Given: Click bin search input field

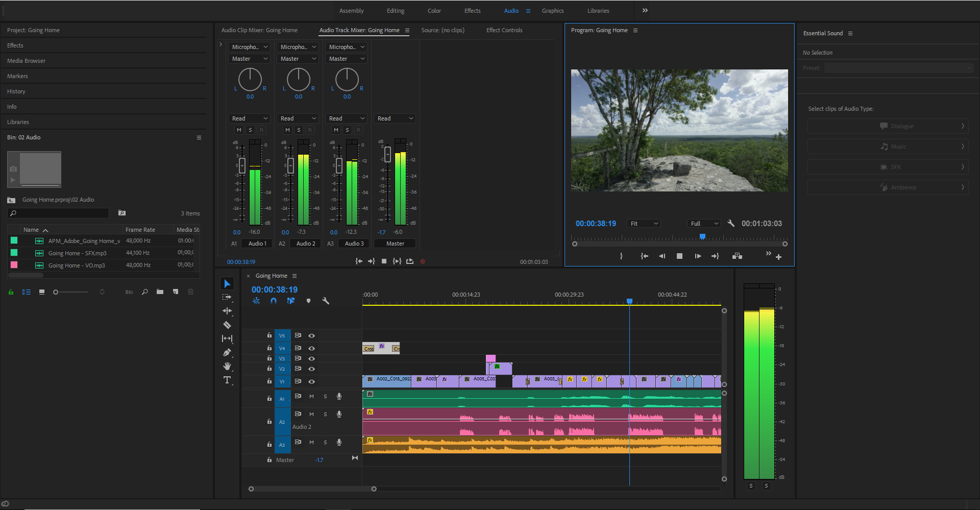Looking at the screenshot, I should [x=58, y=213].
